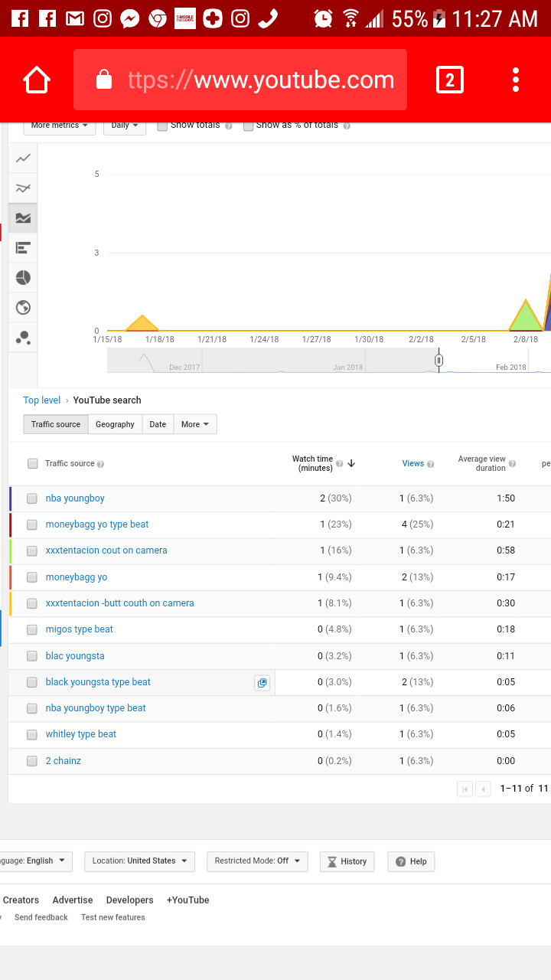Go back to Top level breadcrumb
Viewport: 551px width, 980px height.
42,400
